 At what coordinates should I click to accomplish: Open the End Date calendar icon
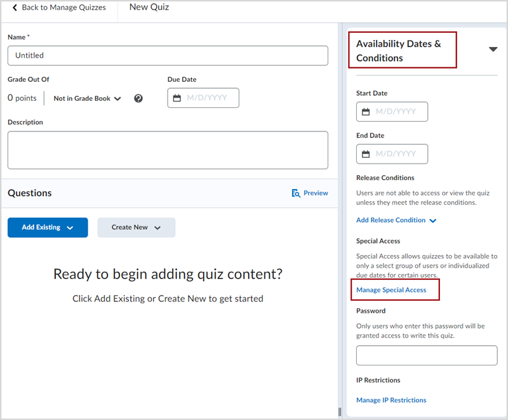[x=366, y=154]
